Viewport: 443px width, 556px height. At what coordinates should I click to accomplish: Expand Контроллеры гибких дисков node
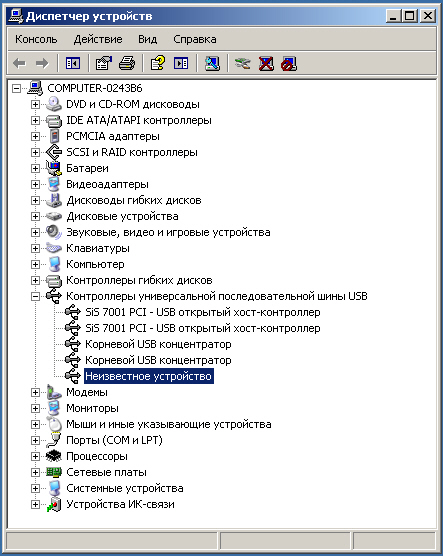[x=35, y=280]
